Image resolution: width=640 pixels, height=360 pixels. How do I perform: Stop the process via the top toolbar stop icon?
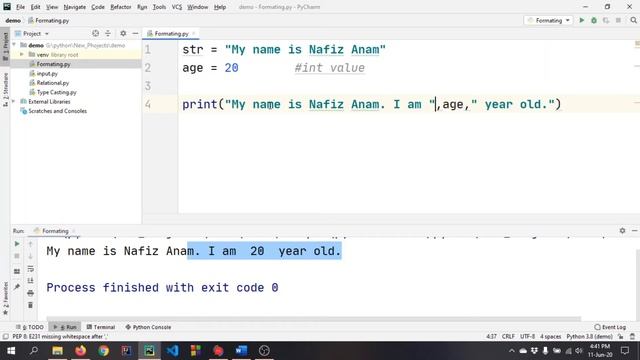click(618, 20)
